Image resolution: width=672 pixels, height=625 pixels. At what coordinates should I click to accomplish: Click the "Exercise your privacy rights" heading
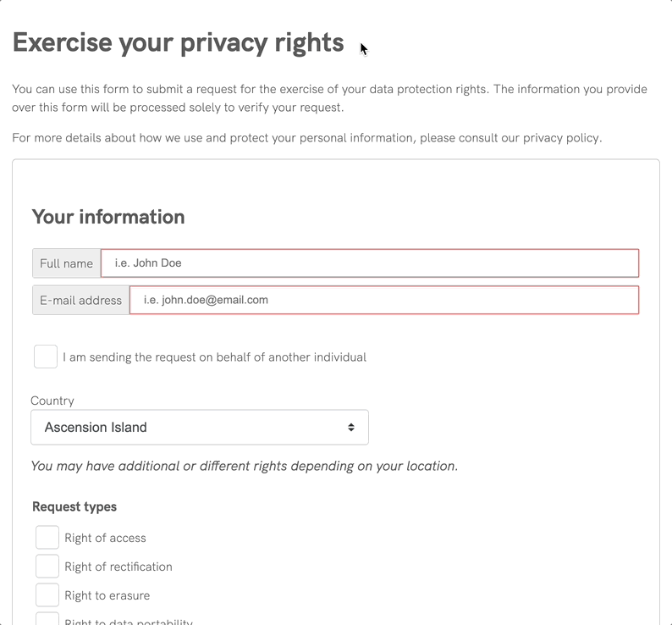179,43
